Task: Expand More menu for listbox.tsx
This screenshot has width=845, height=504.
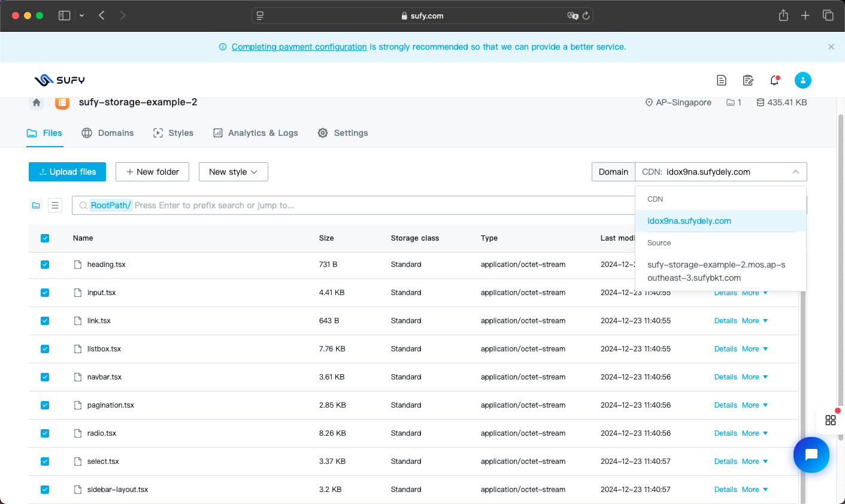Action: tap(755, 349)
